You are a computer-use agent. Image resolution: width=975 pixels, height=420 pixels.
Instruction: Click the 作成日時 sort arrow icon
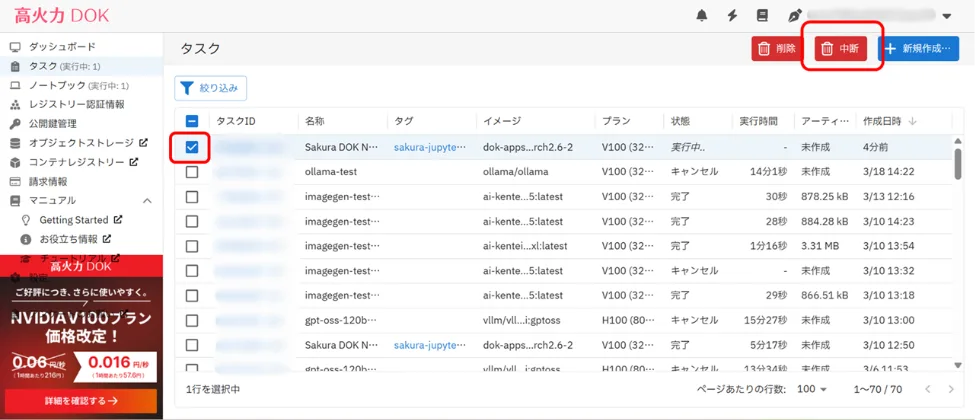913,121
